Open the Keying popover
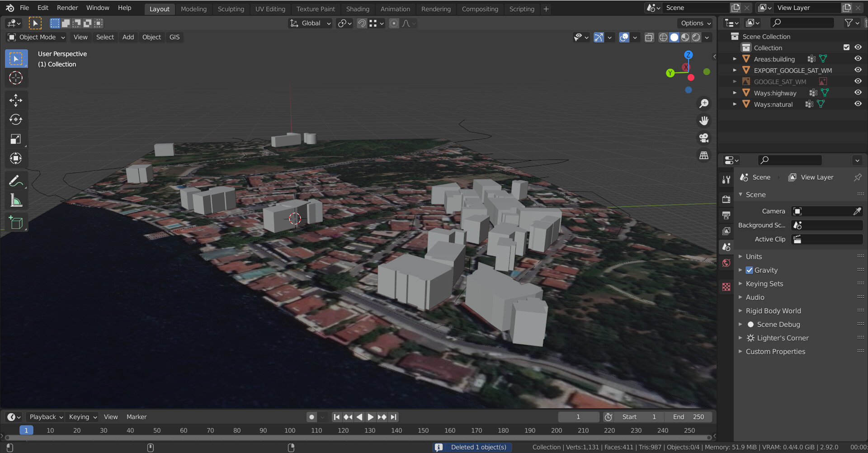Image resolution: width=868 pixels, height=453 pixels. (x=82, y=417)
